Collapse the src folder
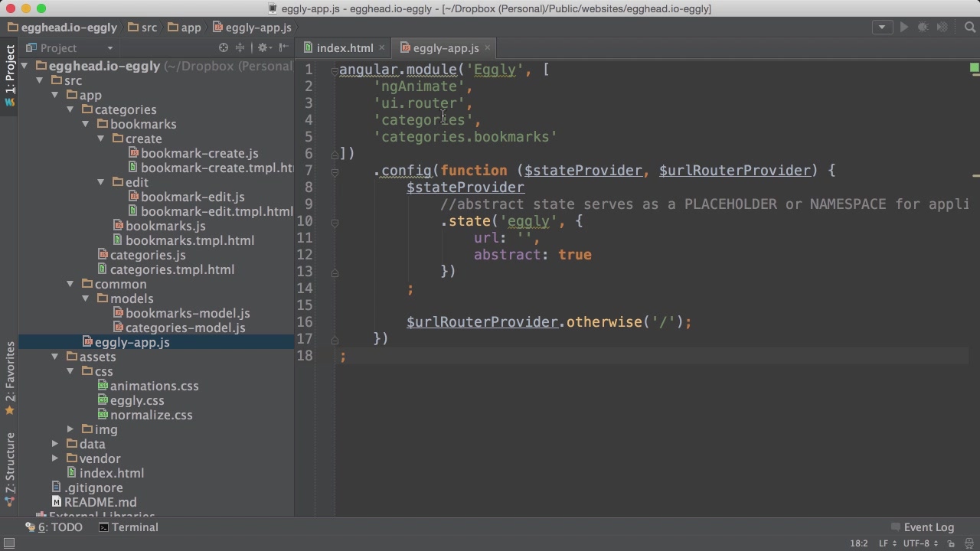Viewport: 980px width, 551px height. (40, 80)
